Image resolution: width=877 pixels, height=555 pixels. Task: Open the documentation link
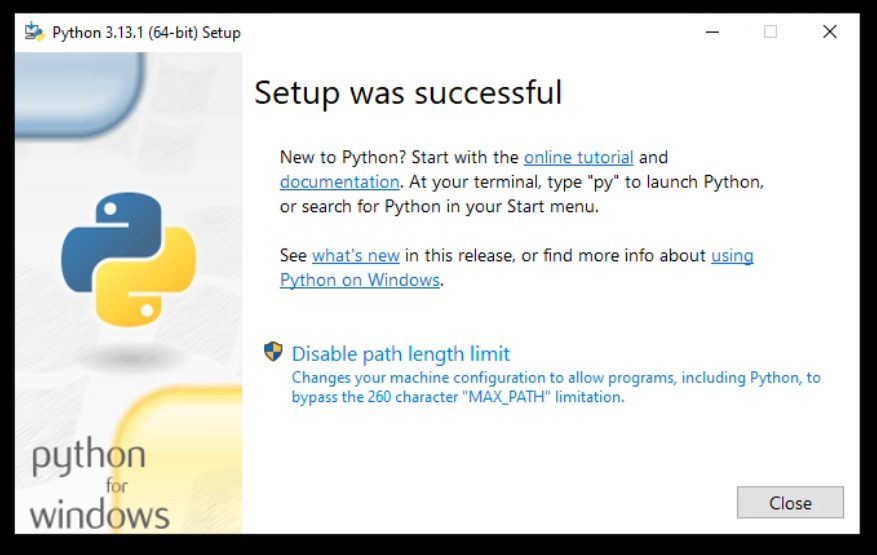[339, 182]
